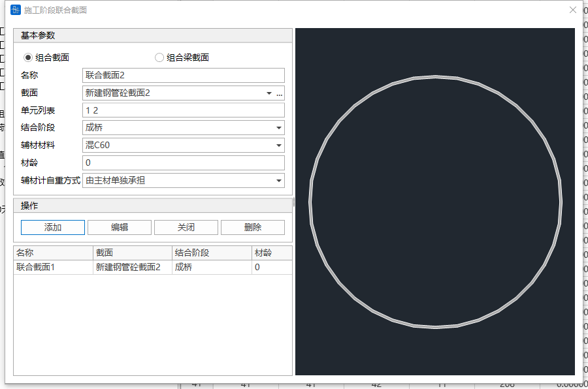
Task: Click the 添加 button
Action: point(53,228)
